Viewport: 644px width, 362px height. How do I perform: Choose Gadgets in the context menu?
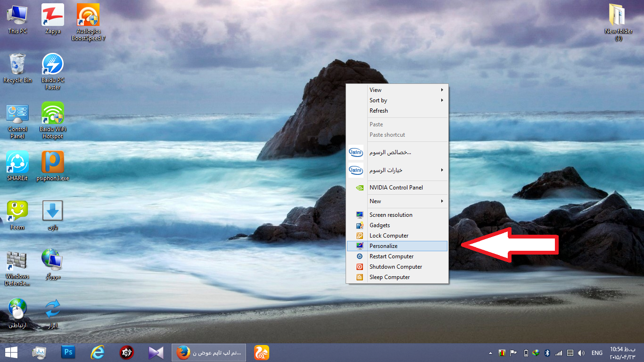coord(397,225)
